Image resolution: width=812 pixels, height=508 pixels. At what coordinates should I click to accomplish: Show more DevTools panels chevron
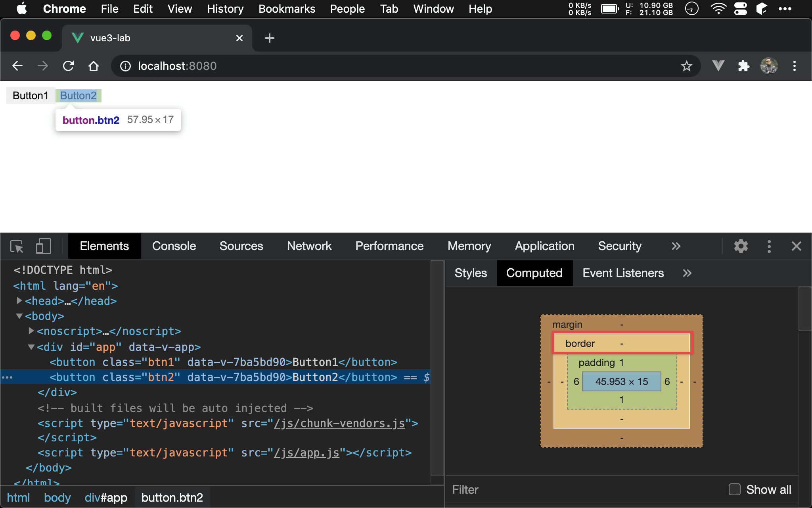(676, 246)
